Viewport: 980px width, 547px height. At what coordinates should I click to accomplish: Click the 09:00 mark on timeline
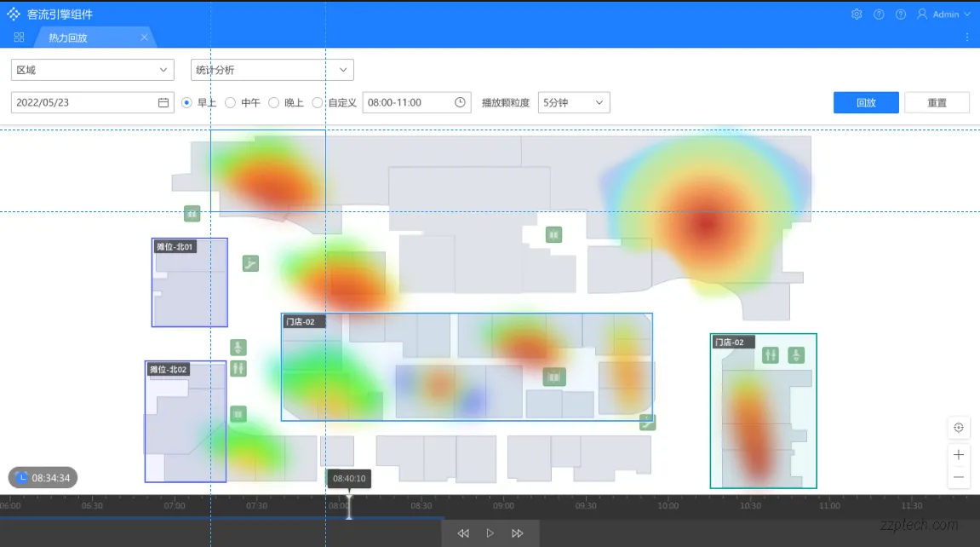(x=503, y=505)
